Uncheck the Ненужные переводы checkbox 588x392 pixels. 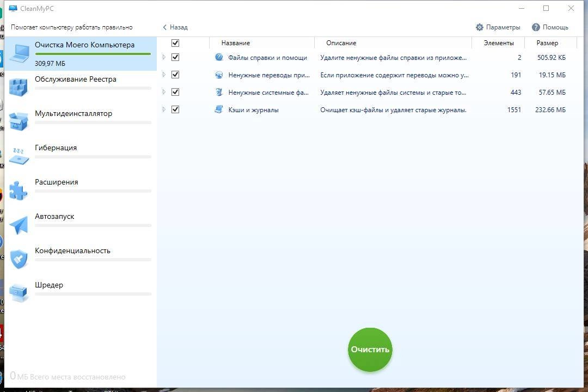pyautogui.click(x=175, y=75)
